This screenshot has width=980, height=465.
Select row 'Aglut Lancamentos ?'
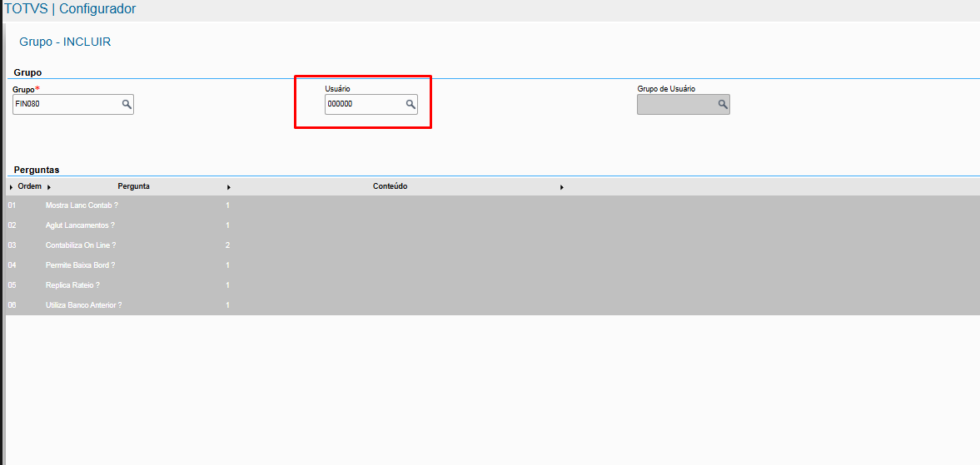[x=493, y=225]
